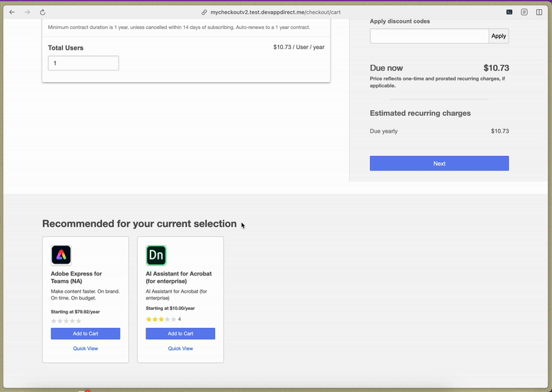
Task: Click the browser forward arrow
Action: (x=27, y=12)
